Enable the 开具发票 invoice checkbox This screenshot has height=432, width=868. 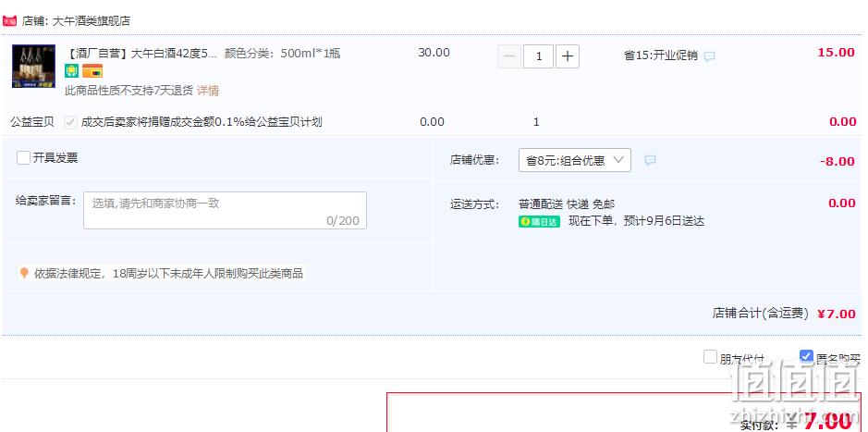click(23, 158)
